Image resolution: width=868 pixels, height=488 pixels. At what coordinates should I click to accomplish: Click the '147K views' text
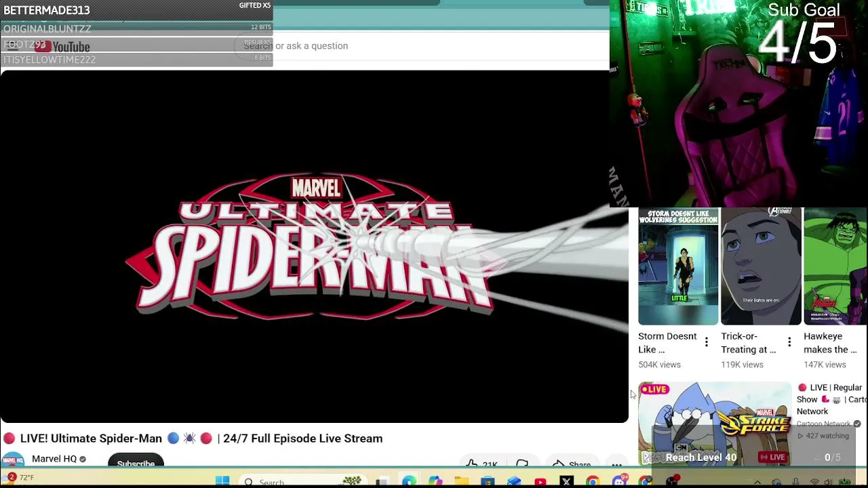pos(825,365)
